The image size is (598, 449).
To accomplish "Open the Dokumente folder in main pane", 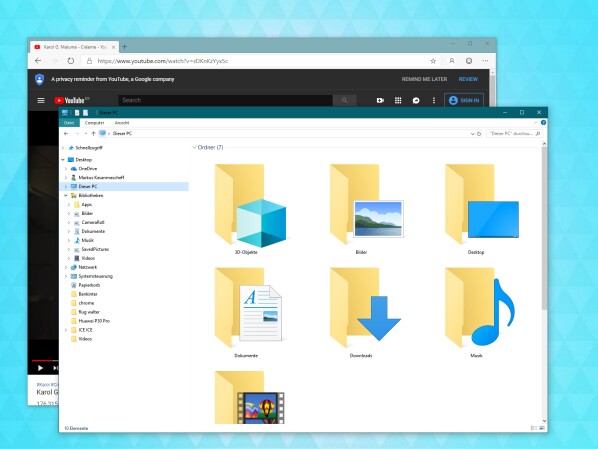I will 248,312.
